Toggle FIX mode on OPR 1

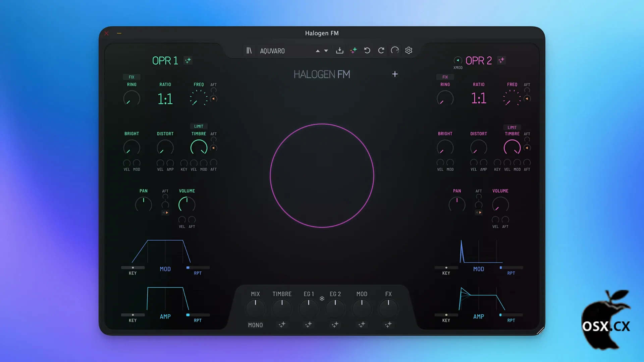pos(131,77)
